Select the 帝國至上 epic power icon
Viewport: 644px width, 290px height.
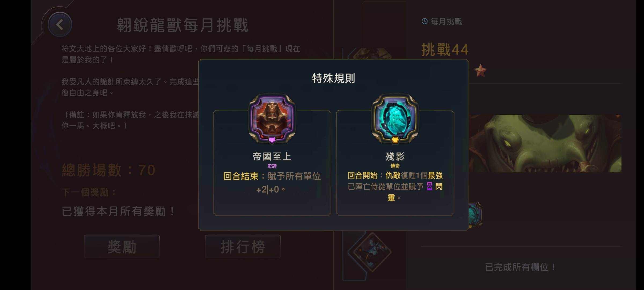pos(272,118)
